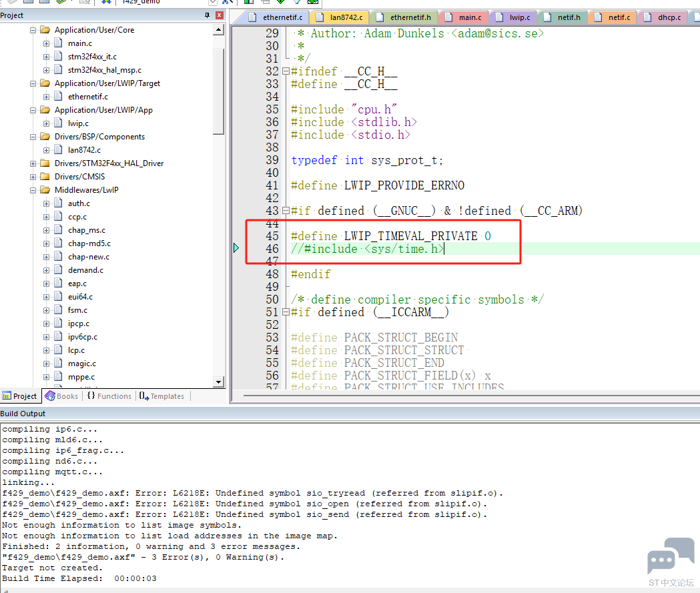Open the main.c editor tab
This screenshot has height=593, width=700.
point(464,17)
